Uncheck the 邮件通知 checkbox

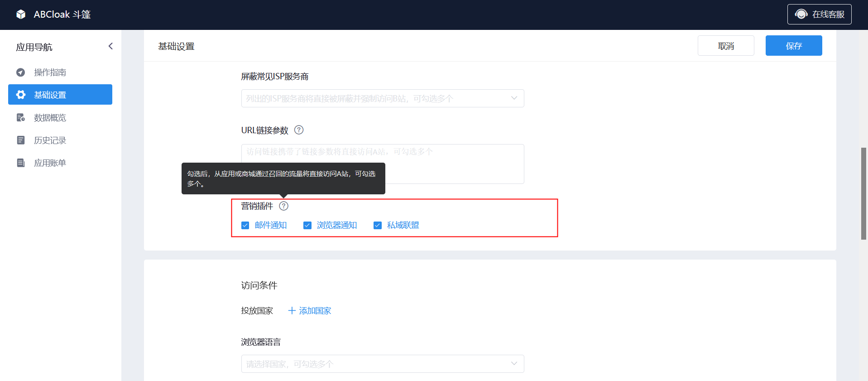coord(245,225)
